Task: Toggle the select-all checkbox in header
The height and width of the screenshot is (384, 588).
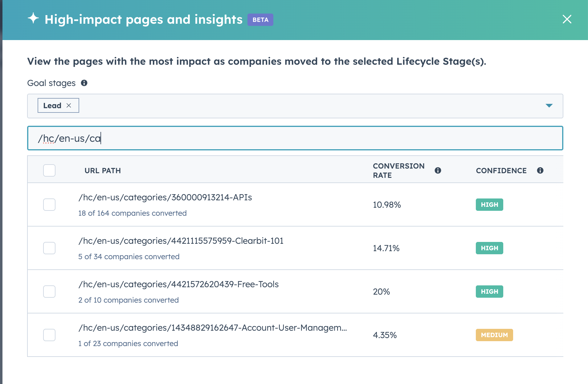Action: point(49,170)
